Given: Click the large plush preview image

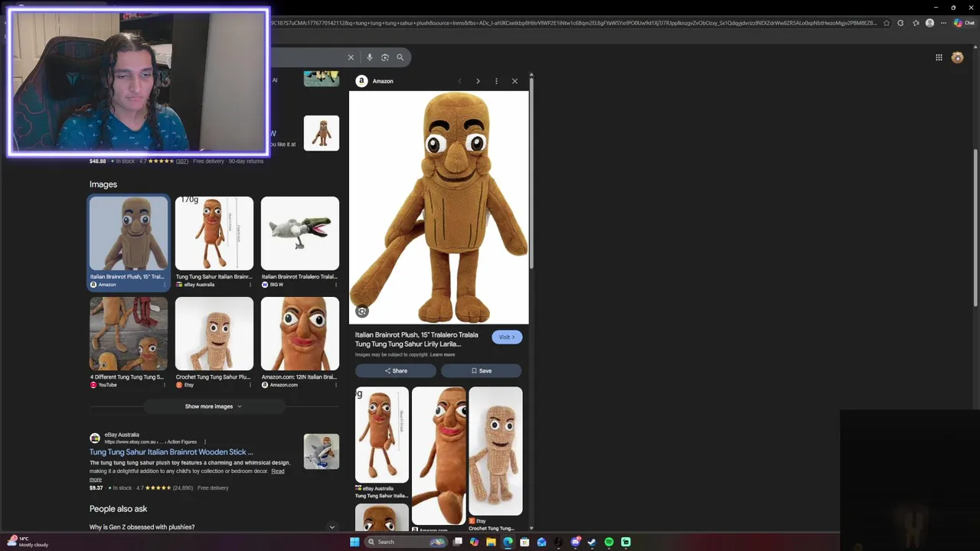Looking at the screenshot, I should (x=439, y=207).
